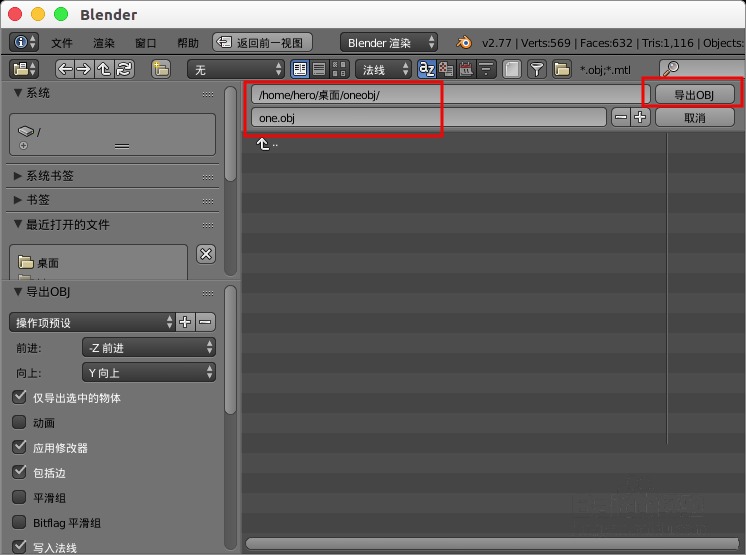This screenshot has width=746, height=555.
Task: Toggle file filtering funnel
Action: 537,69
